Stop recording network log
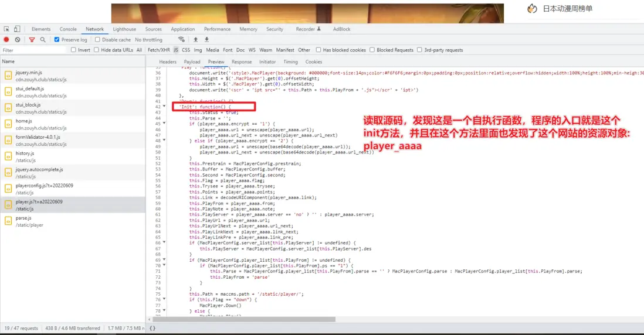This screenshot has height=335, width=644. click(6, 40)
